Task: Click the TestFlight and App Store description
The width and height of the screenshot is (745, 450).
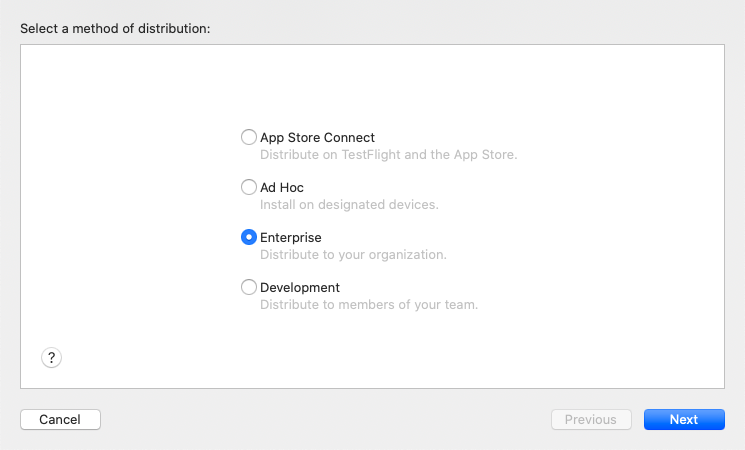Action: click(x=389, y=154)
